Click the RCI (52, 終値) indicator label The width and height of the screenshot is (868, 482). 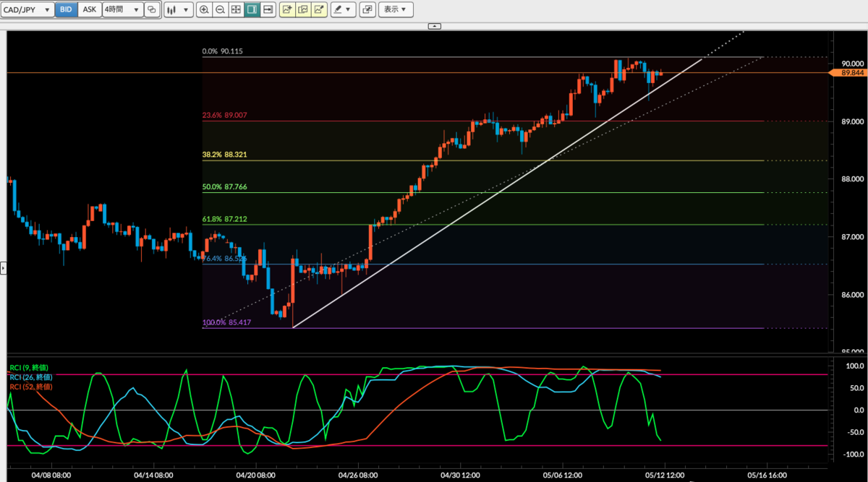coord(33,386)
